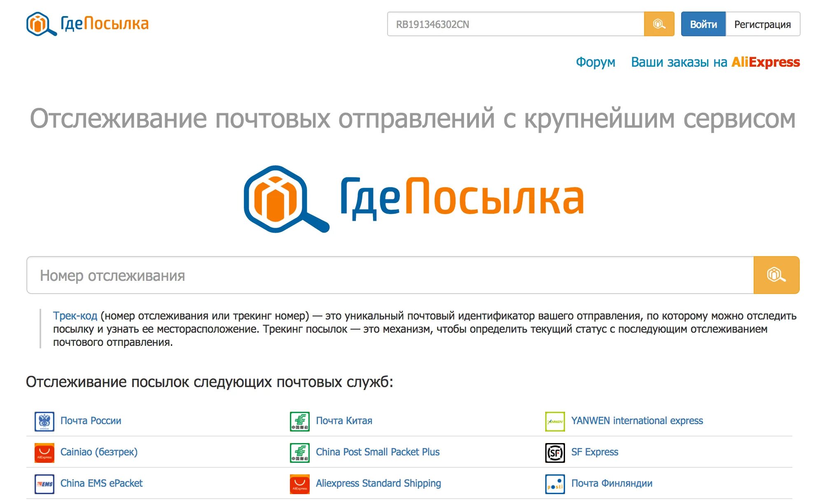Open the Форум link
Viewport: 822px width, 504px height.
click(x=595, y=62)
